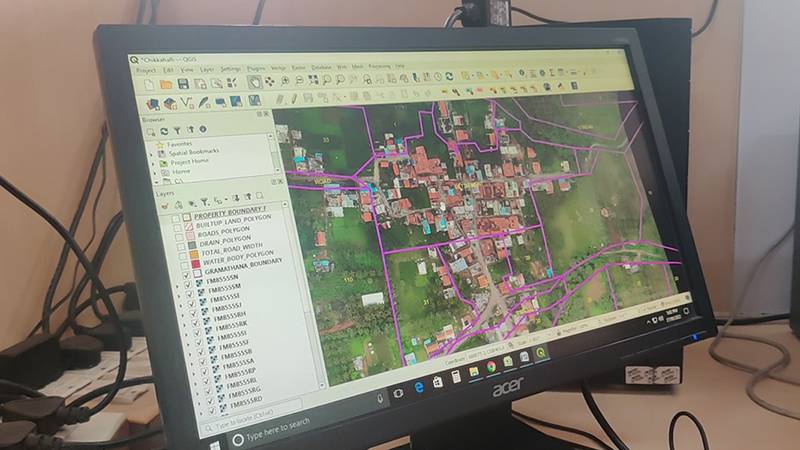Open the Vector menu
Screen dimensions: 800x450
pyautogui.click(x=278, y=68)
